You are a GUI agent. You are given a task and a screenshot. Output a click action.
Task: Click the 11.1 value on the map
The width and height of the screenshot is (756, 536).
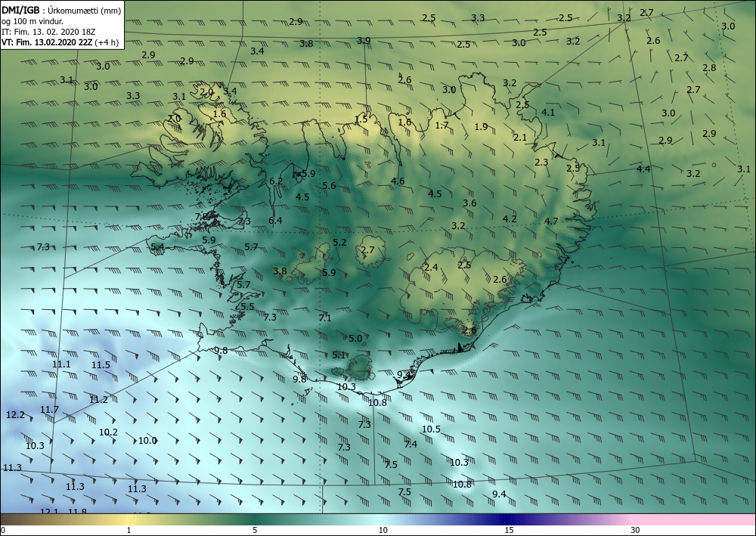[x=61, y=364]
